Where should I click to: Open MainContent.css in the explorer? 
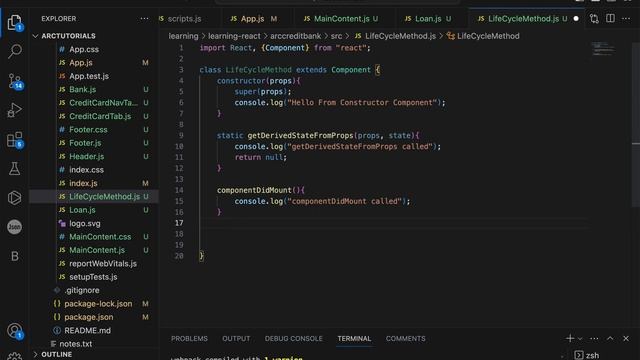pyautogui.click(x=100, y=237)
